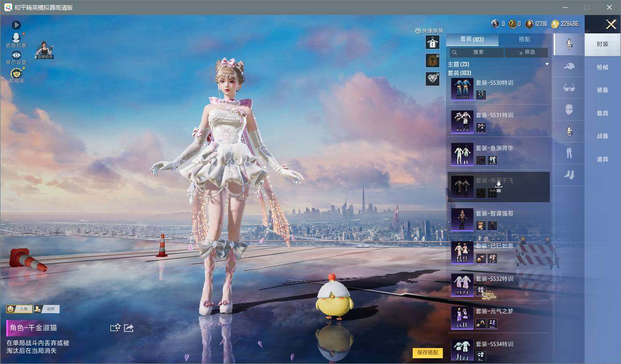Switch to the 搭配 tab
Screen dimensions: 621x364
[525, 39]
